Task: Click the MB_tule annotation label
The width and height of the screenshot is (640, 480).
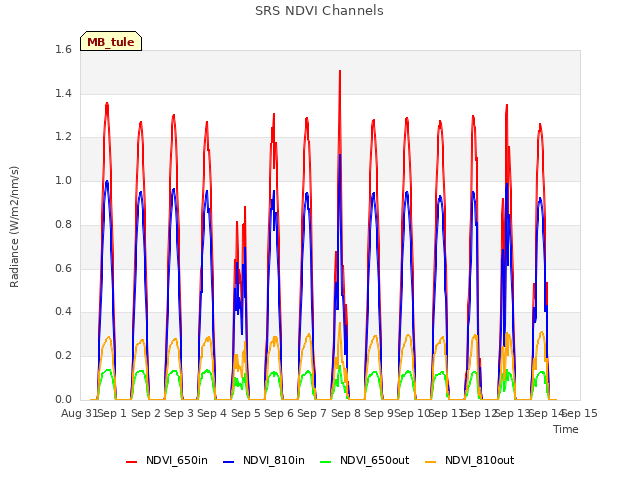Action: click(x=111, y=41)
